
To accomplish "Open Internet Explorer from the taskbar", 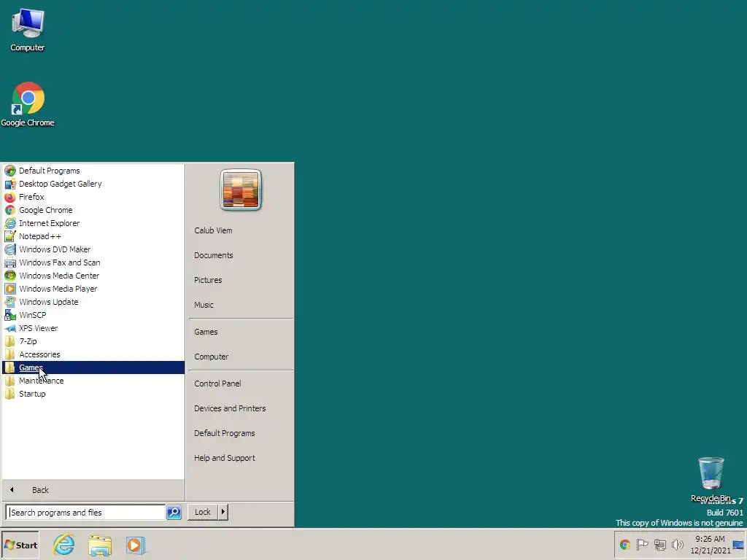I will point(64,545).
